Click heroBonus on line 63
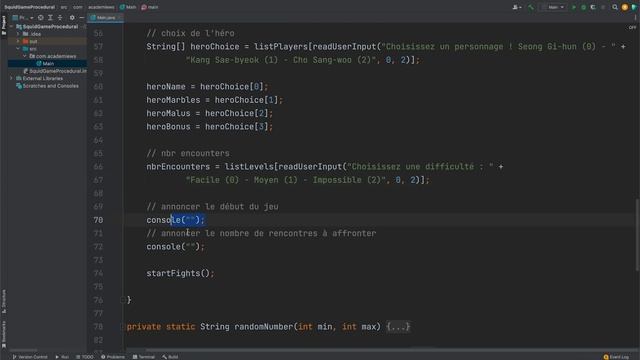The height and width of the screenshot is (360, 640). [x=168, y=127]
